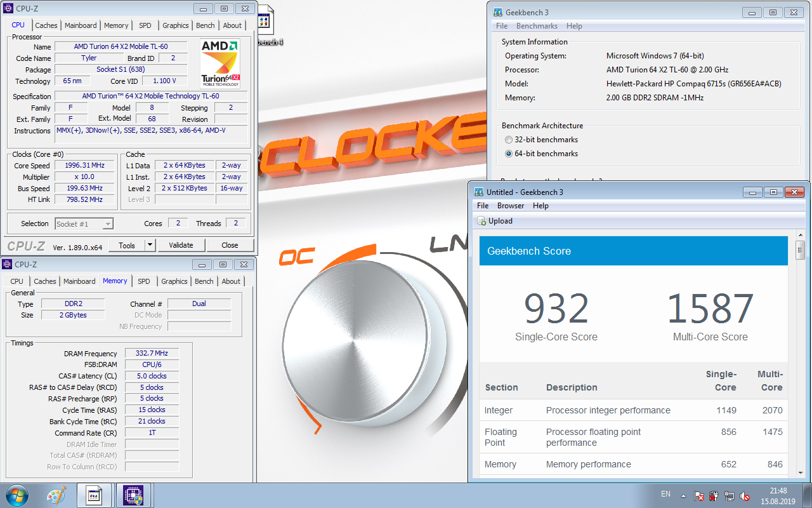Viewport: 812px width, 508px height.
Task: Open Bench tab in bottom CPU-Z
Action: 204,281
